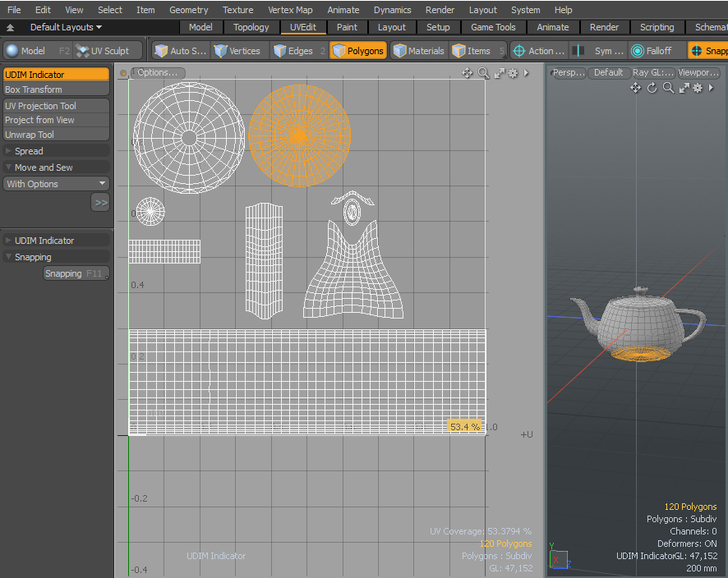Select Vertices selection mode

pos(237,51)
